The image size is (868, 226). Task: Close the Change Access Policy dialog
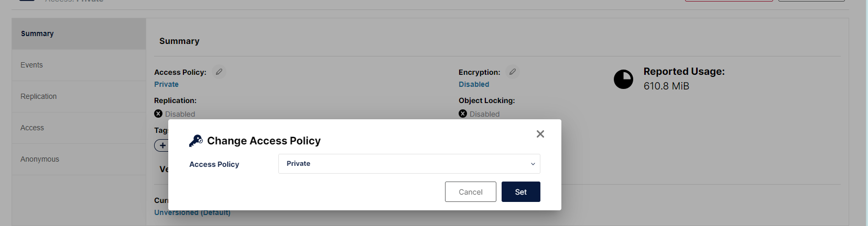point(540,134)
